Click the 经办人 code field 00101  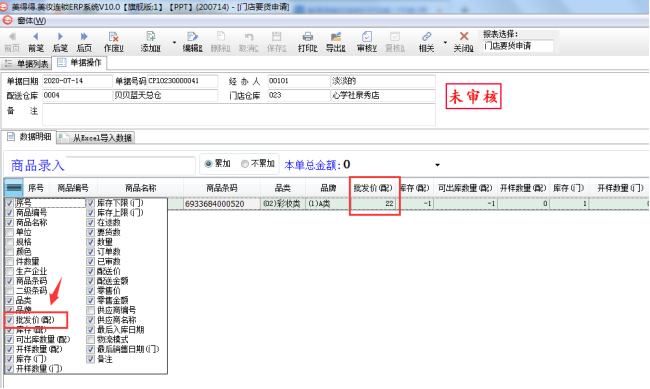(298, 81)
